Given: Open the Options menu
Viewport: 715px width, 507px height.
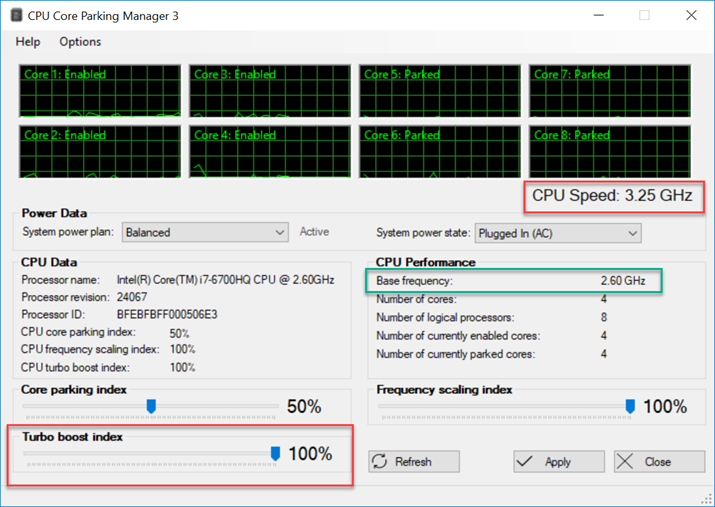Looking at the screenshot, I should coord(80,41).
